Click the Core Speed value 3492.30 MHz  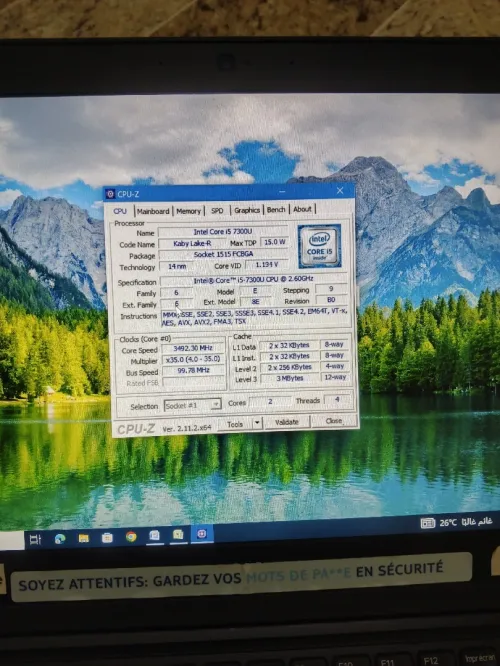193,348
